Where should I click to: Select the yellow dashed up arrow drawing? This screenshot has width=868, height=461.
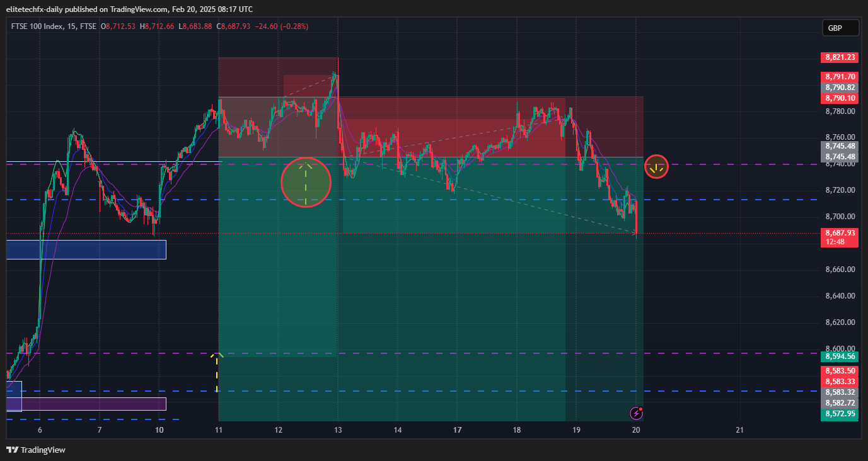pyautogui.click(x=217, y=372)
